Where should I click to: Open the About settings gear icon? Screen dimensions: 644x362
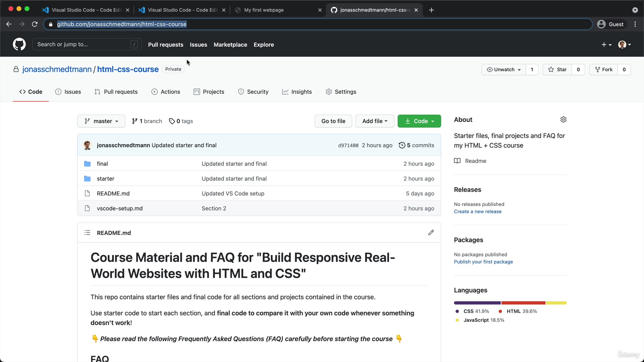[x=563, y=120]
